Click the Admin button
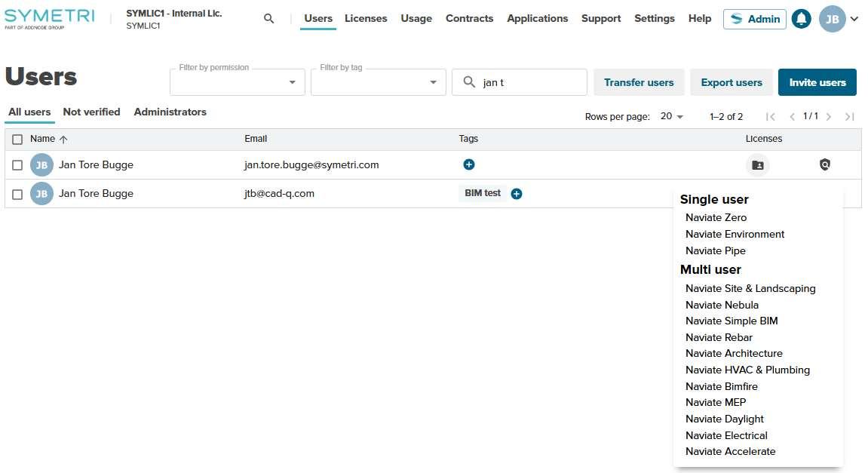This screenshot has width=868, height=473. [x=755, y=19]
